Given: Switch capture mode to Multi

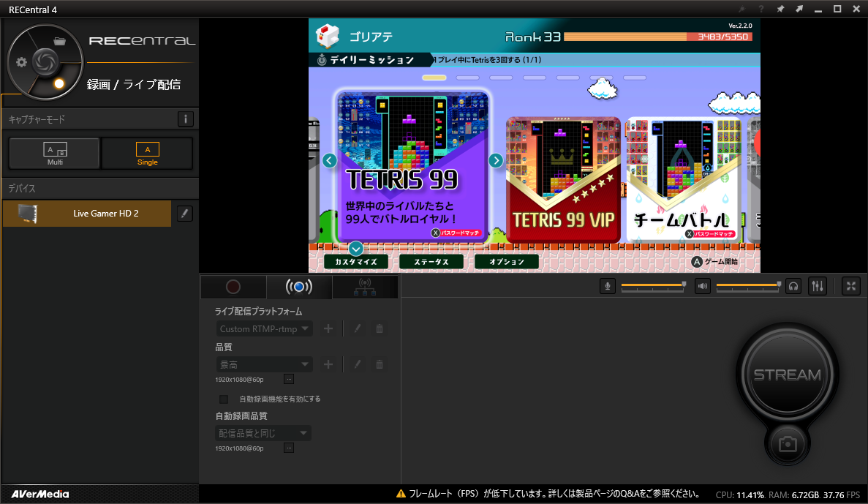Looking at the screenshot, I should [x=55, y=154].
